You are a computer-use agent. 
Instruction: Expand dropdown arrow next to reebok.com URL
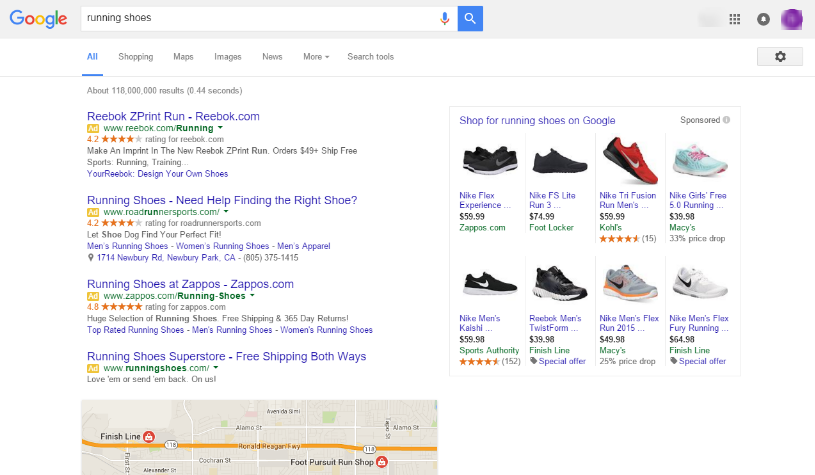[220, 128]
